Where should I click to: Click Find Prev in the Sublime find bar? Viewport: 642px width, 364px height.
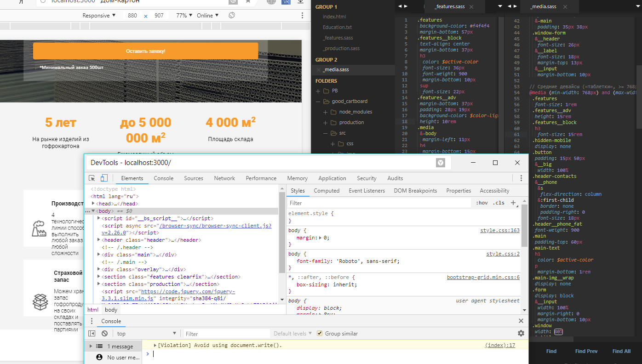coord(586,351)
